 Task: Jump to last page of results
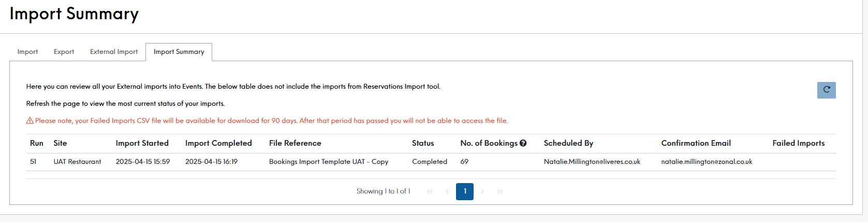pyautogui.click(x=500, y=191)
